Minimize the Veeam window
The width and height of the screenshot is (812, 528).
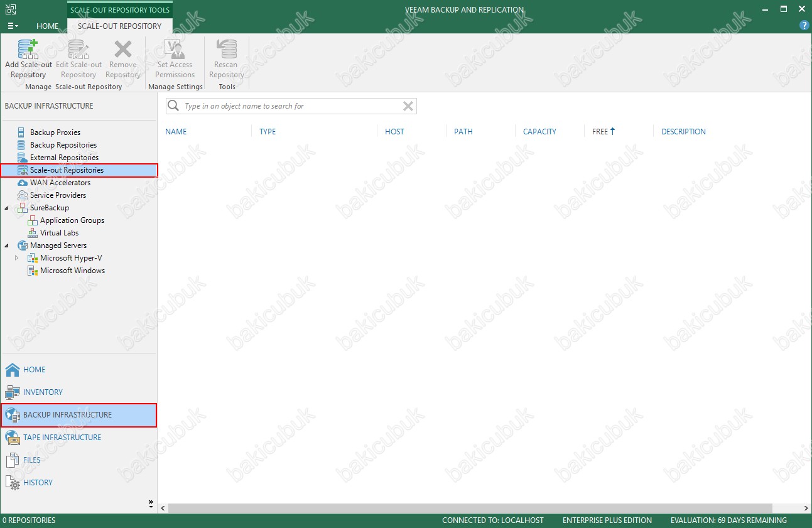[x=766, y=9]
